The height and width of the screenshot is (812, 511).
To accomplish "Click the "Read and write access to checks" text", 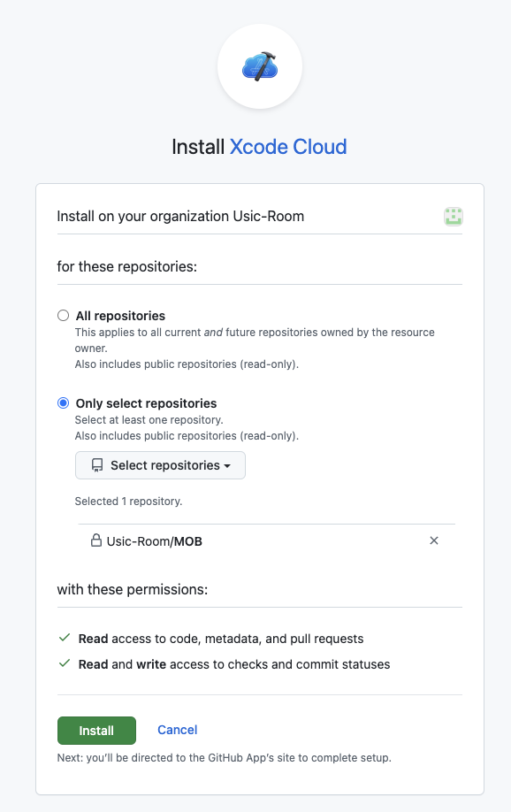I will point(234,664).
